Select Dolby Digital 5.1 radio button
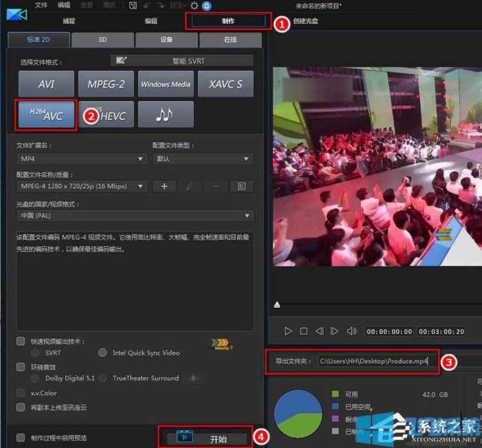 tap(35, 378)
